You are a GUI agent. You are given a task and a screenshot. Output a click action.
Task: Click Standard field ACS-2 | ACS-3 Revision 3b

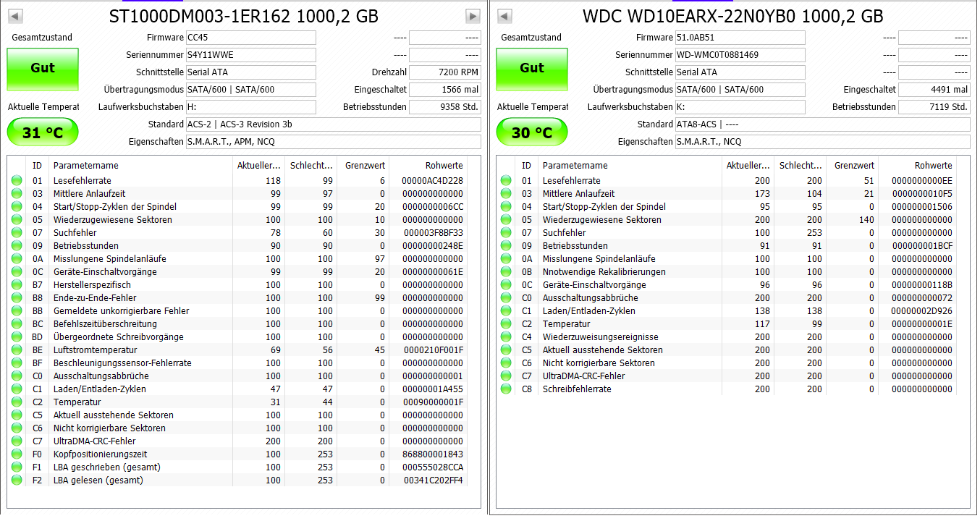pyautogui.click(x=333, y=124)
